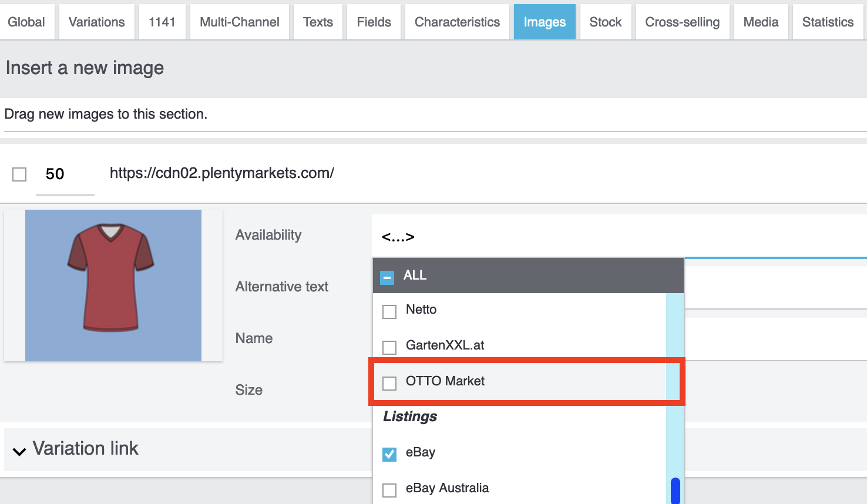
Task: Click the plentymarkets CDN image URL
Action: pos(221,173)
